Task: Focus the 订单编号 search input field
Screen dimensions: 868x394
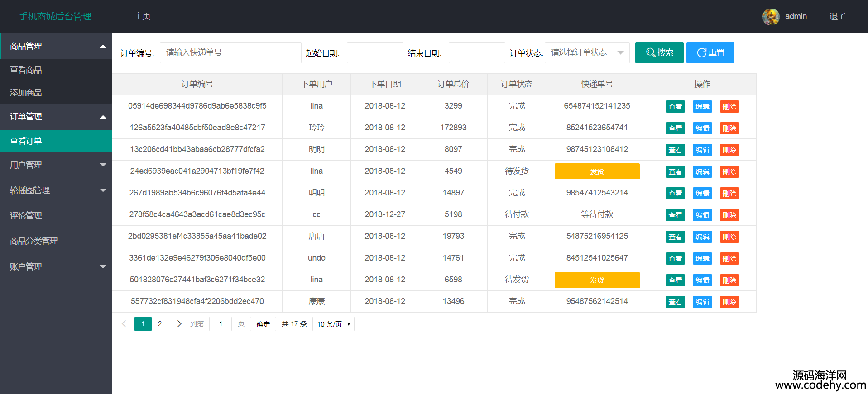Action: pos(230,52)
